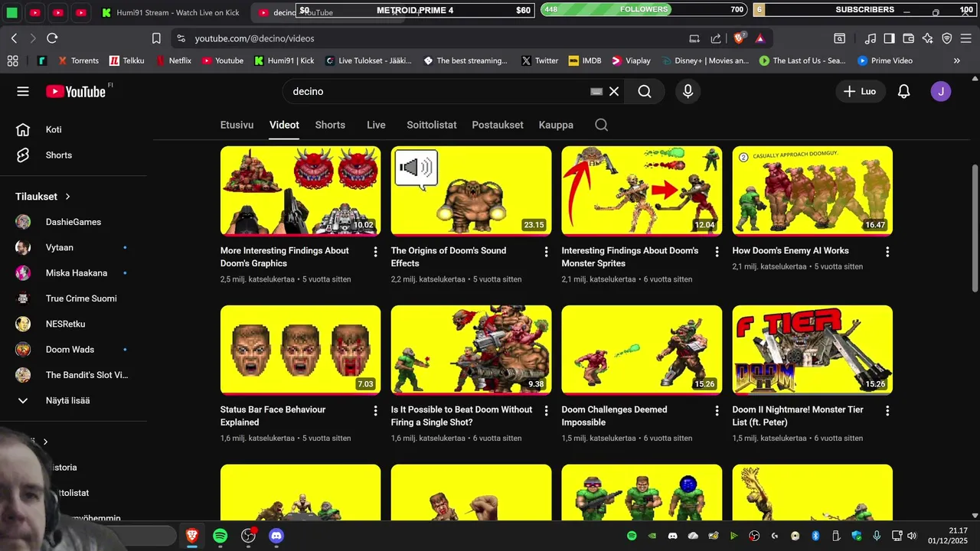
Task: Select the Videot tab
Action: [284, 125]
